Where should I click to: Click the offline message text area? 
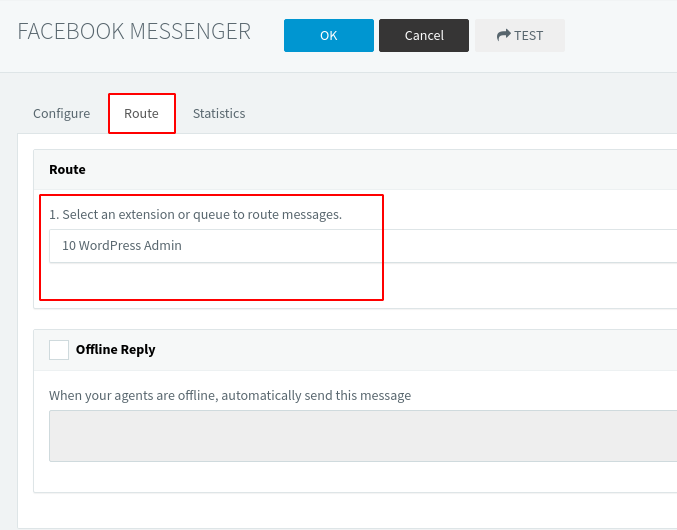point(363,436)
